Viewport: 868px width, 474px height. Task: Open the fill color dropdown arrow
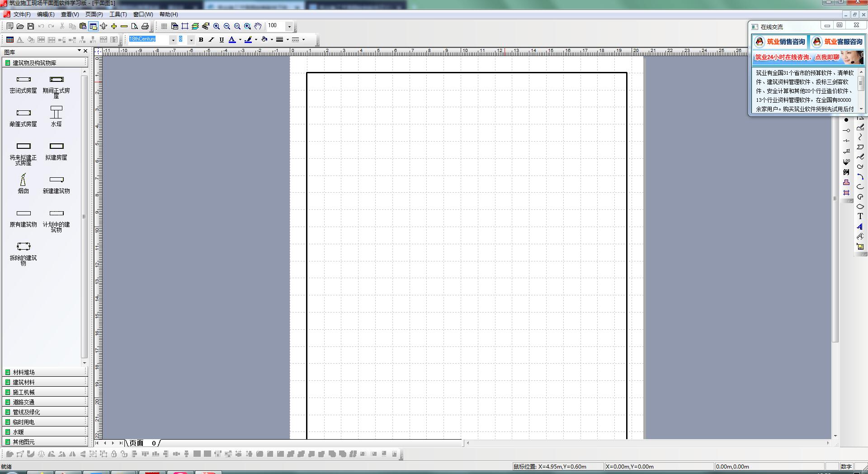click(x=272, y=40)
